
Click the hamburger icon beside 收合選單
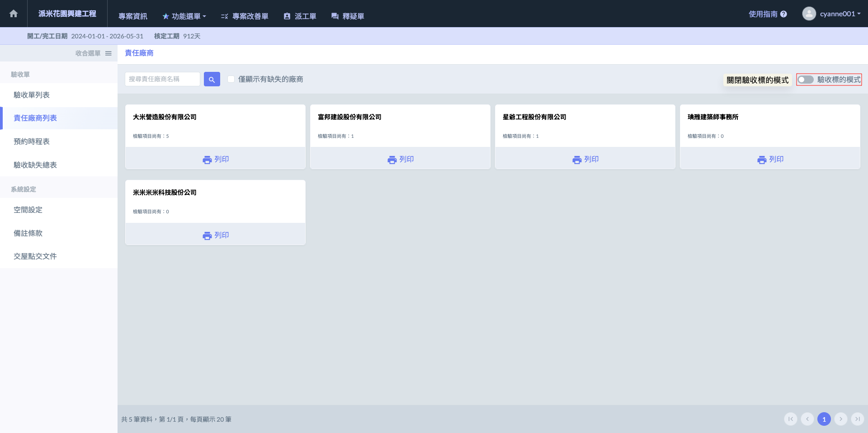108,53
